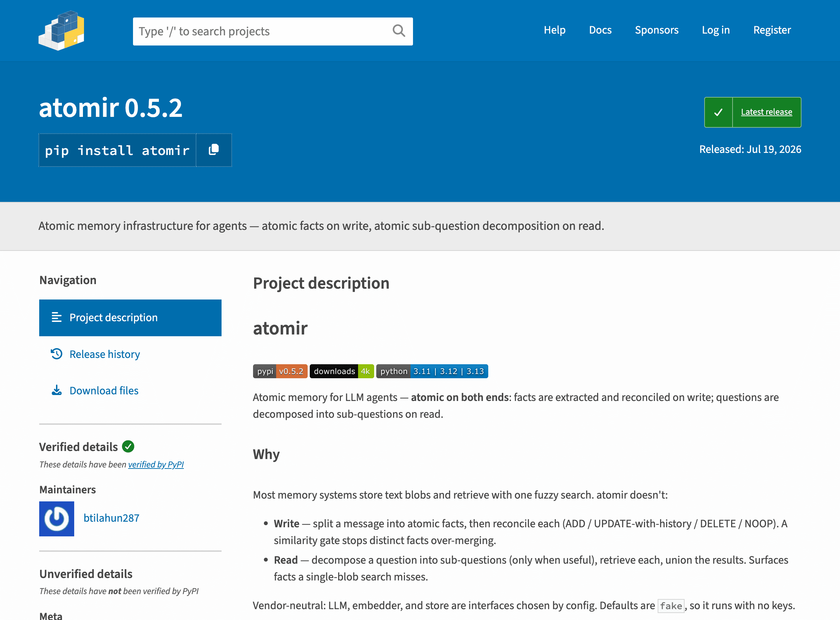Image resolution: width=840 pixels, height=620 pixels.
Task: Click the Release history clock icon
Action: (57, 354)
